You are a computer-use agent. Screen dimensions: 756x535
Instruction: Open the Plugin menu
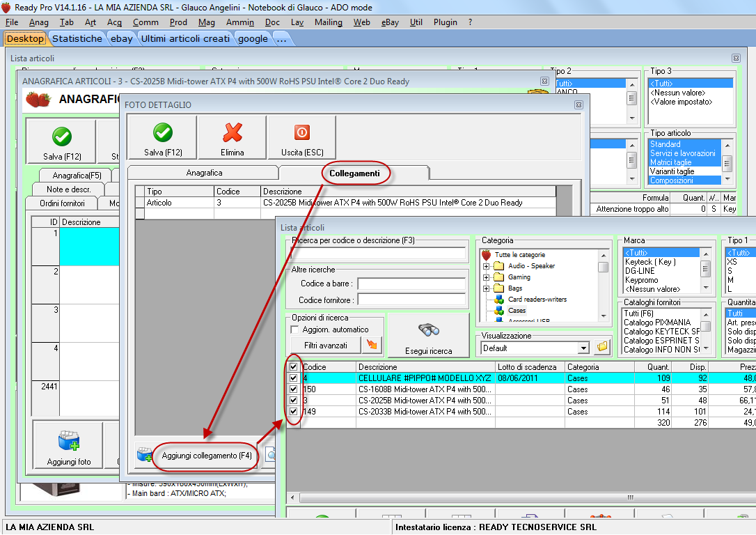tap(445, 22)
